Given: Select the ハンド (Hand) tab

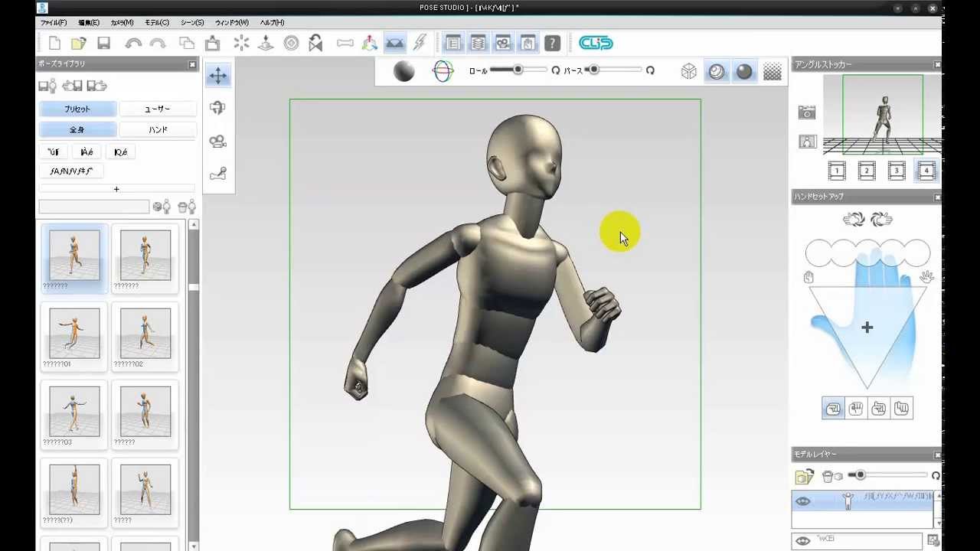Looking at the screenshot, I should (x=158, y=130).
